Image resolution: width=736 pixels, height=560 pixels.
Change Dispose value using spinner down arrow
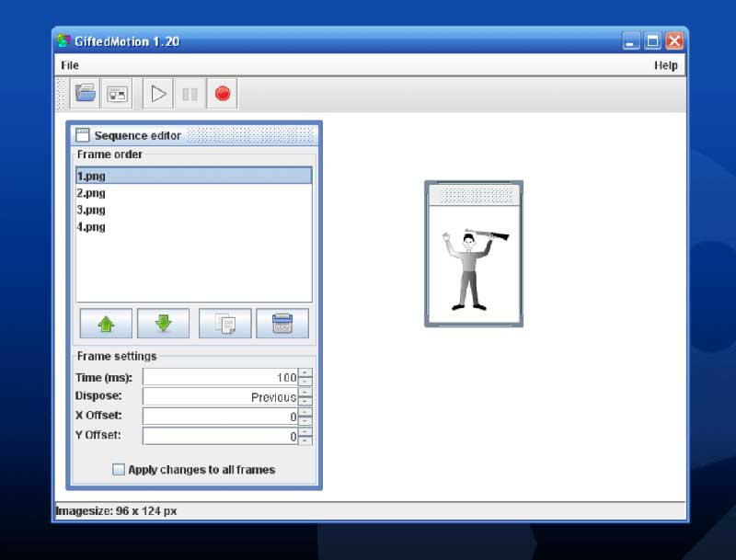(305, 402)
